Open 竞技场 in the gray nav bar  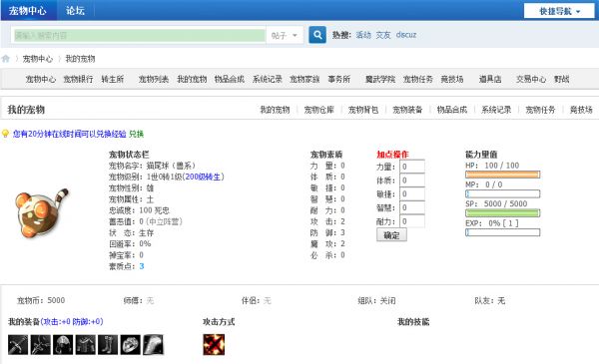[452, 79]
